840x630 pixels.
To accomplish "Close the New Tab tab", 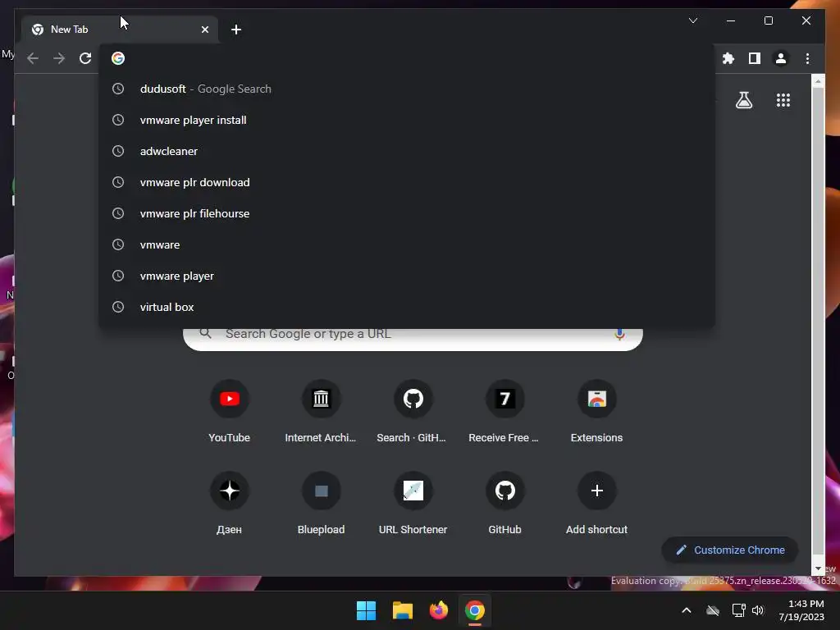I will click(204, 30).
